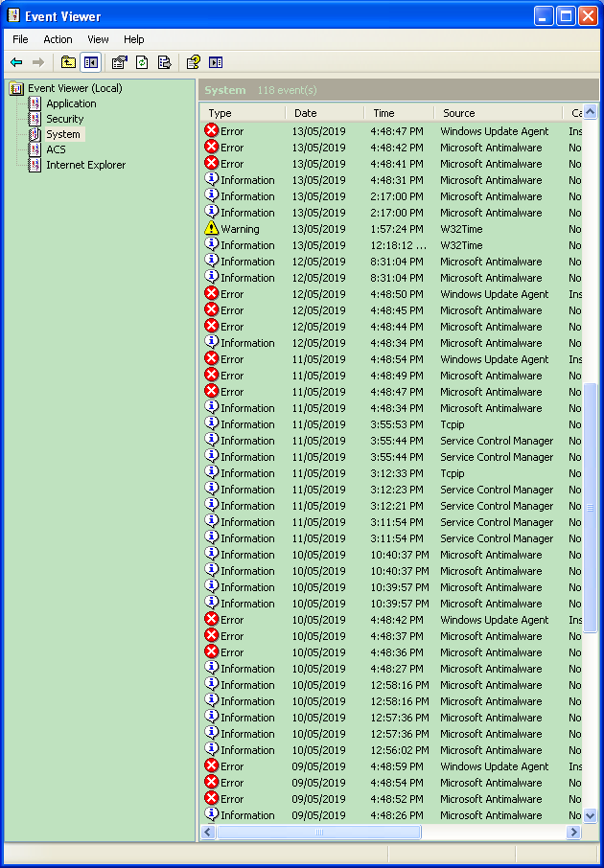Select Information event 10/05/2019 4:48:27 PM
This screenshot has width=604, height=868.
pyautogui.click(x=391, y=669)
